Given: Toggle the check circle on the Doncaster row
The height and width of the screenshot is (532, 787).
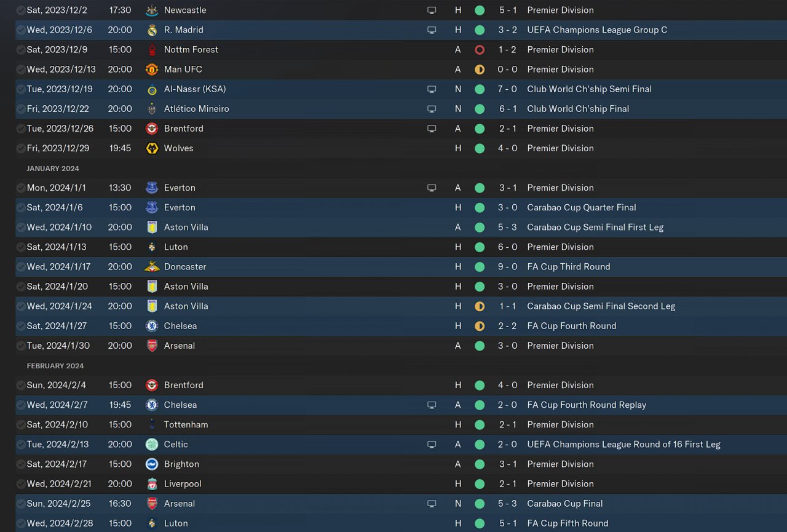Looking at the screenshot, I should (21, 267).
